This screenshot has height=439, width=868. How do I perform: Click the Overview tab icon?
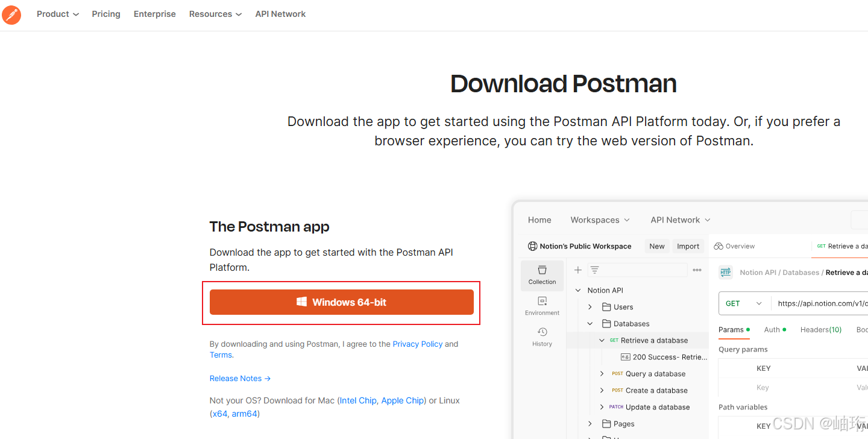(x=719, y=246)
